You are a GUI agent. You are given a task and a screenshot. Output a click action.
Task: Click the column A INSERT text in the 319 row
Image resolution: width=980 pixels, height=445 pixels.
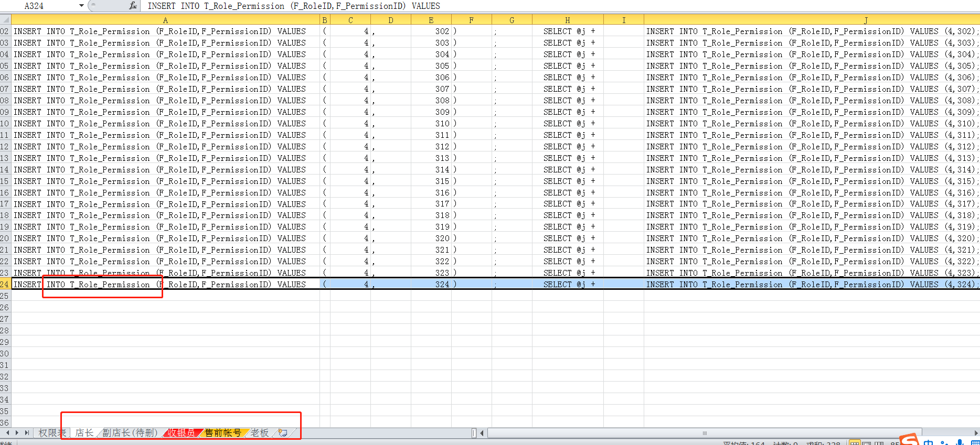(x=165, y=227)
